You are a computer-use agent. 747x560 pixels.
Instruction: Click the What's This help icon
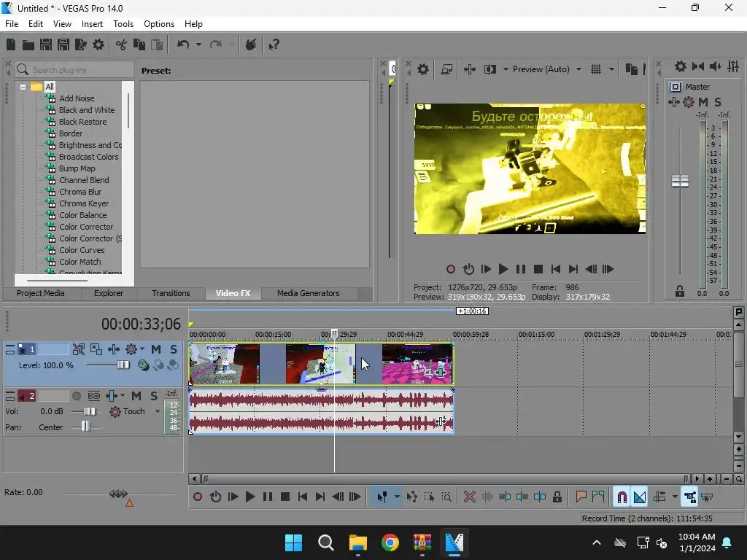[x=274, y=44]
